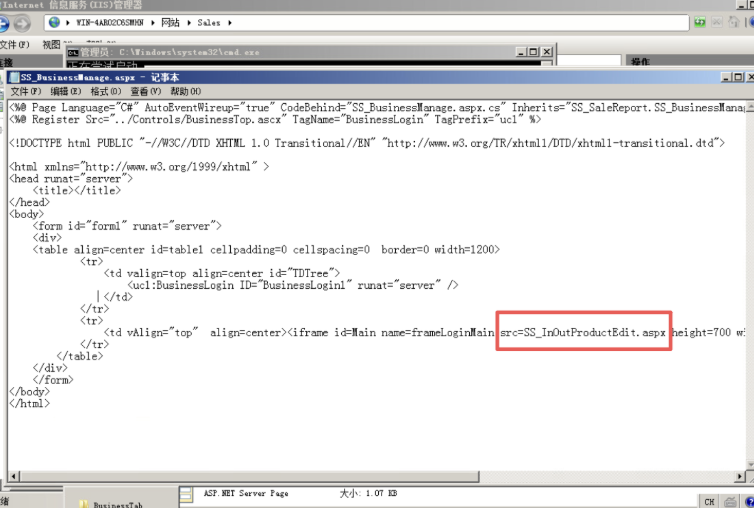Expand the arrow before WIN-4AR02C6SMHN breadcrumb
754x508 pixels.
tap(68, 23)
